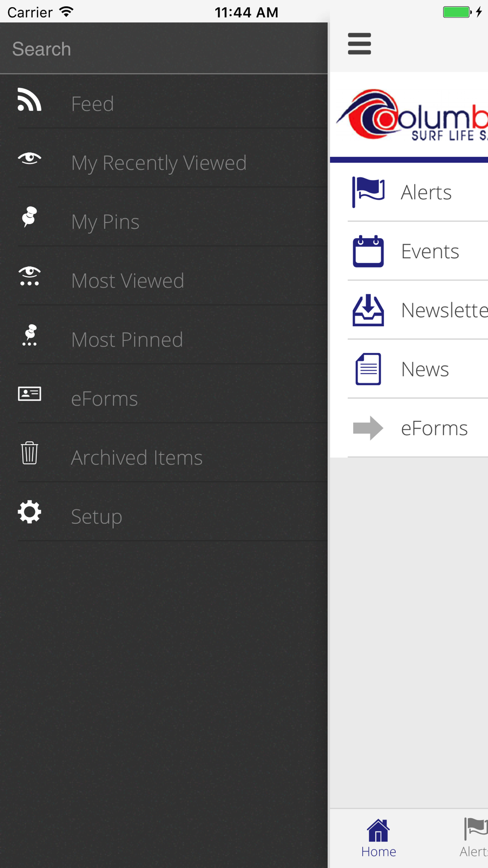Focus the Search field

[164, 49]
